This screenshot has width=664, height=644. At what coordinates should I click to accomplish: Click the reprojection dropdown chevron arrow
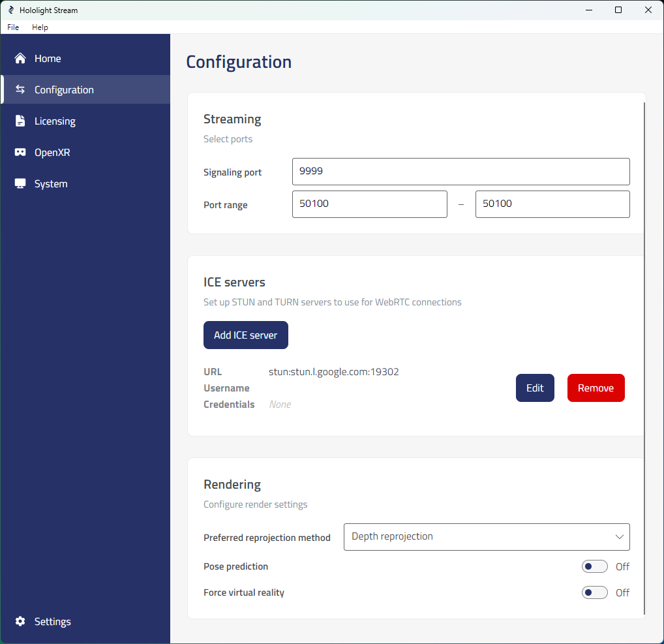(x=619, y=537)
